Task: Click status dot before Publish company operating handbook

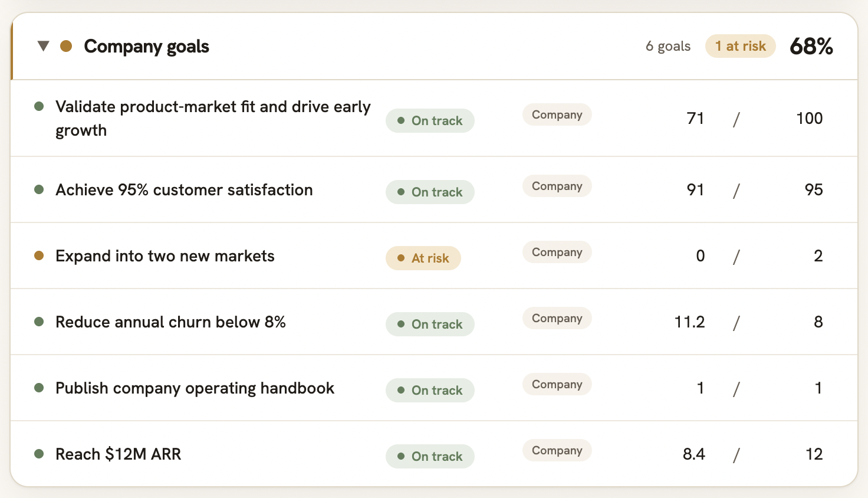Action: [39, 388]
